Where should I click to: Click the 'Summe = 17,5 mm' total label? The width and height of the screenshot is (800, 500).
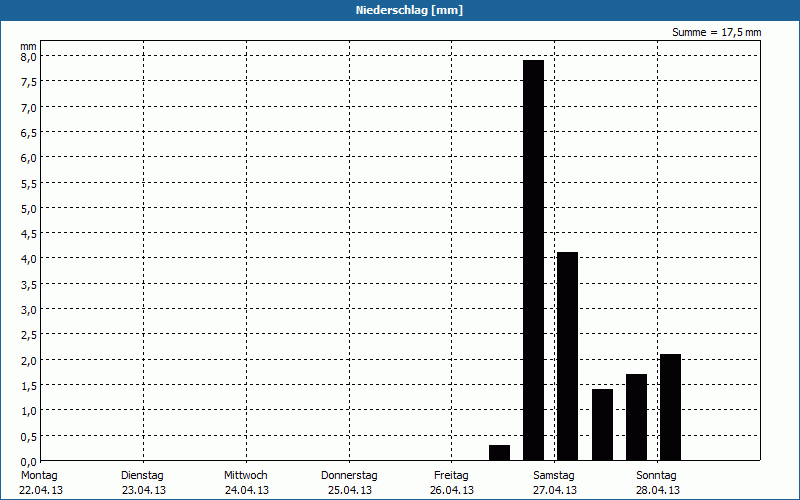point(716,32)
